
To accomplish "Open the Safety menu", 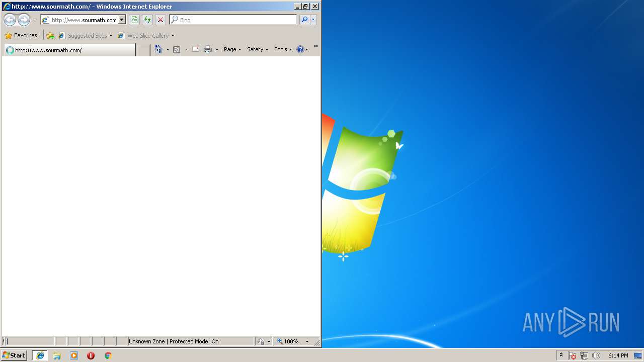I will tap(258, 49).
